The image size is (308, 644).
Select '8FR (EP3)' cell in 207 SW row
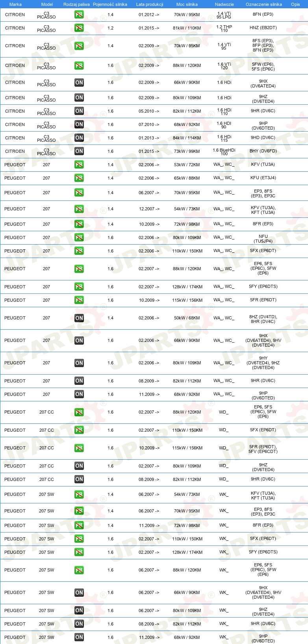pos(263,525)
